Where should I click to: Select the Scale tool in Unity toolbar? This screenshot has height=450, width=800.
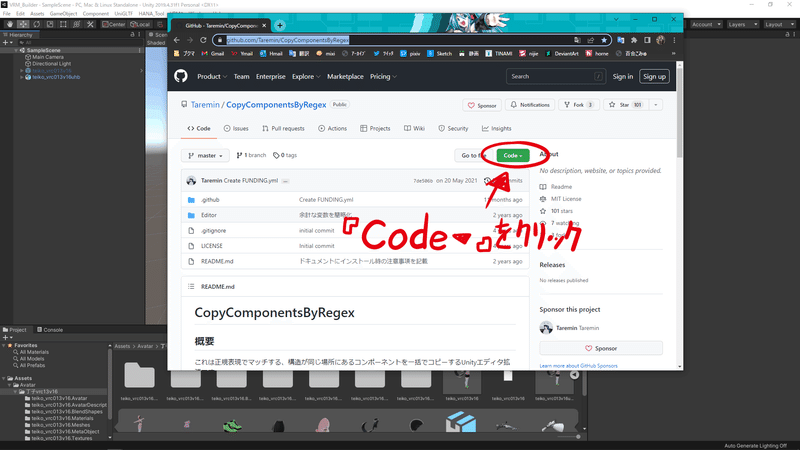pos(49,24)
